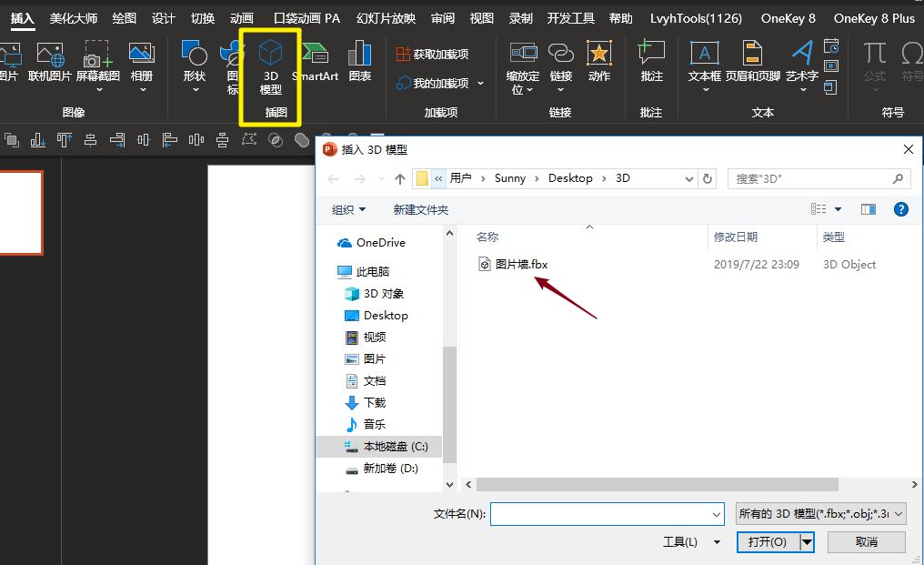The image size is (924, 565).
Task: Click the dashed-frame icon in quick toolbar
Action: pyautogui.click(x=249, y=139)
